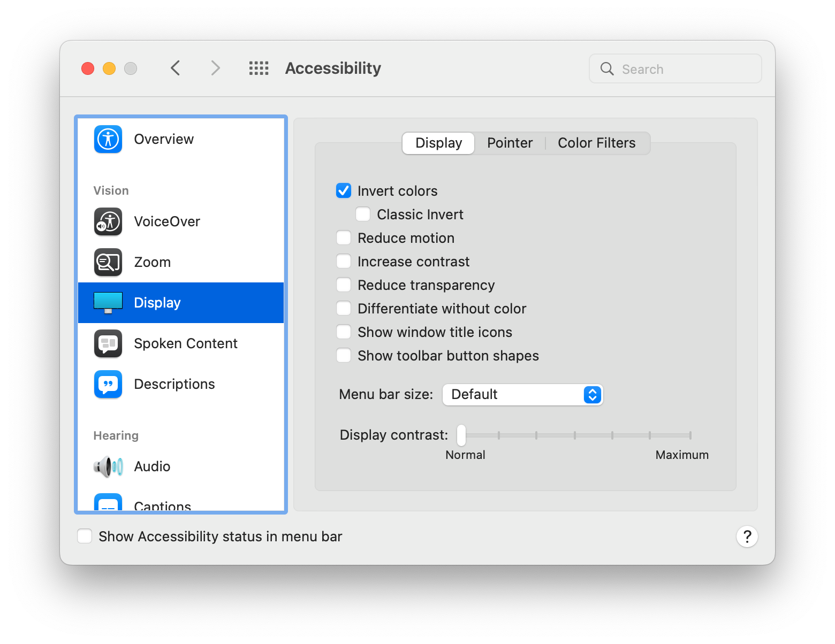Click the Display contrast slider handle
Screen dimensions: 835x644
[x=460, y=435]
